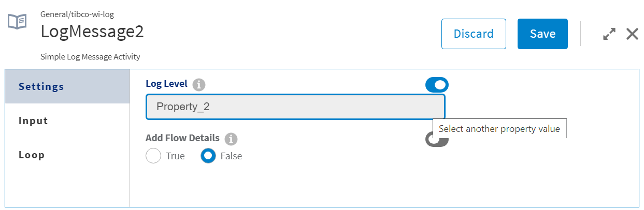
Task: Click the General/tibco-wi-log path text
Action: point(77,14)
